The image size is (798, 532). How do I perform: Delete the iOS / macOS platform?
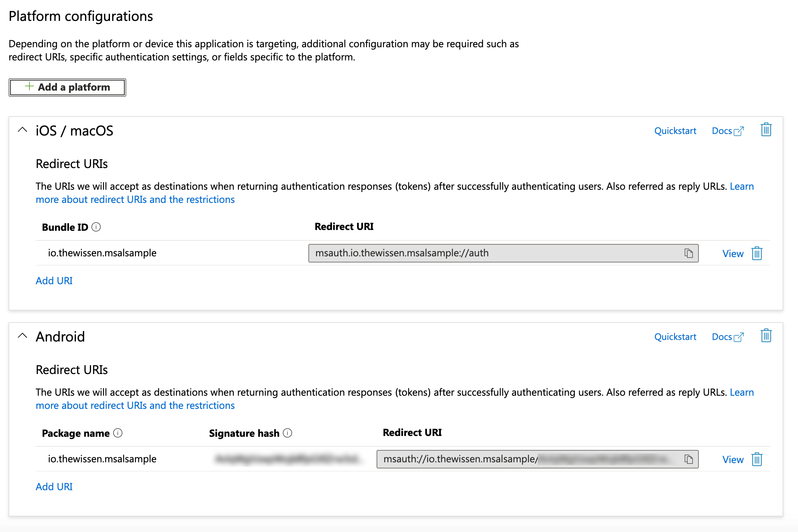pyautogui.click(x=765, y=129)
